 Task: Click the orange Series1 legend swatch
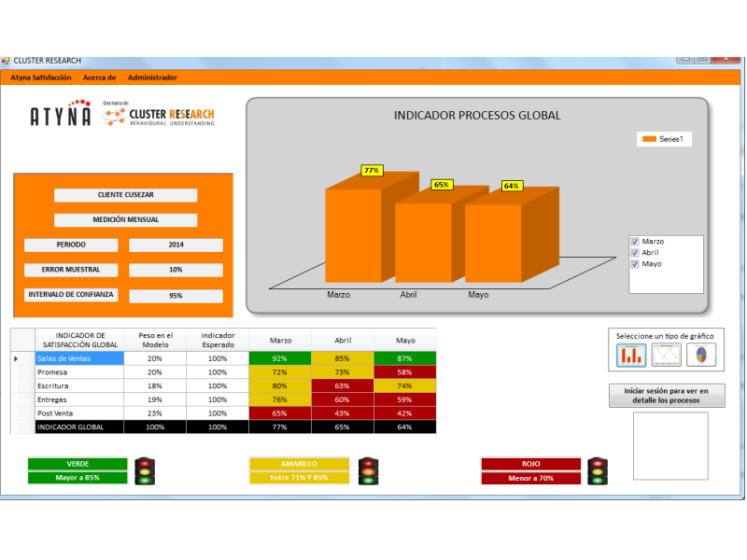tap(649, 139)
